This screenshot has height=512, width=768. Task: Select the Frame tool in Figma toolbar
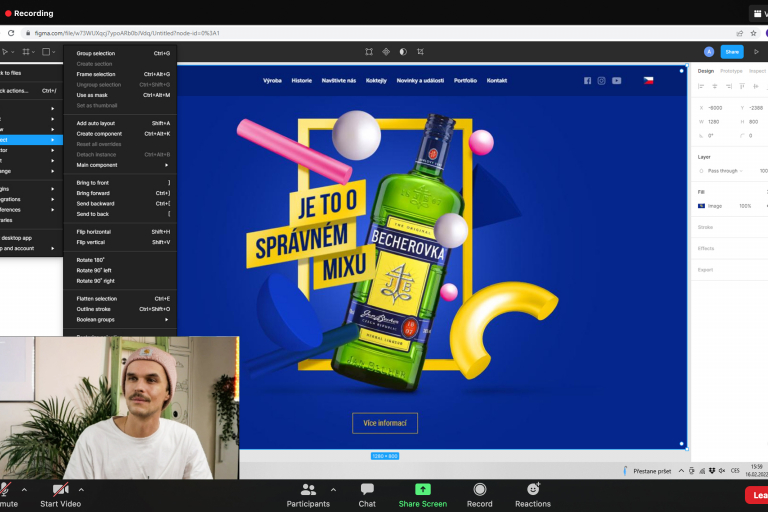[25, 52]
